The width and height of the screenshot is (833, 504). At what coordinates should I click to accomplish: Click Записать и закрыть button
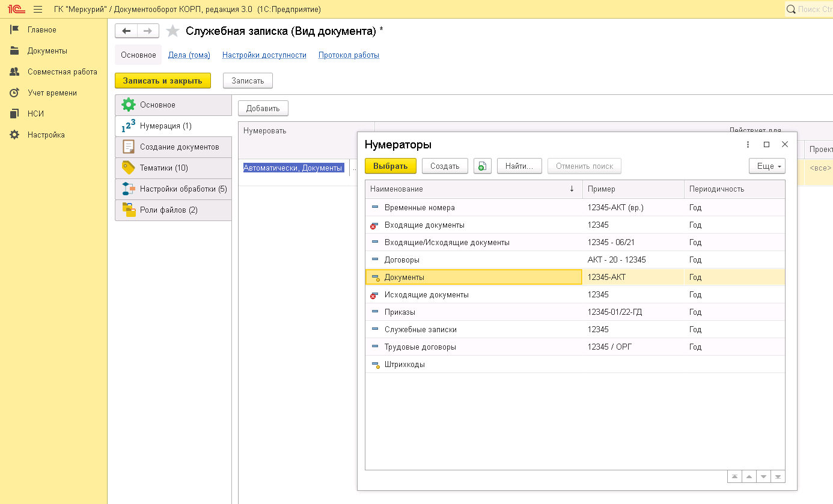pyautogui.click(x=163, y=80)
